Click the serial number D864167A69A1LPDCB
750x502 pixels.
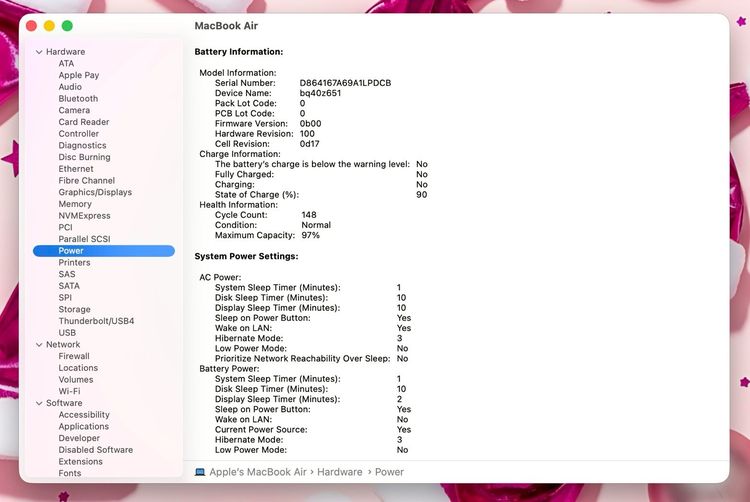[345, 83]
